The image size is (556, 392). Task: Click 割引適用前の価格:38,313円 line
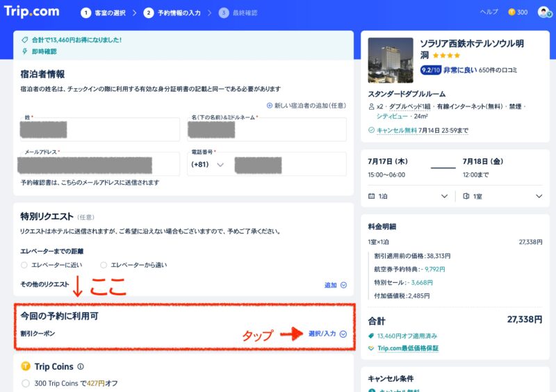coord(412,256)
